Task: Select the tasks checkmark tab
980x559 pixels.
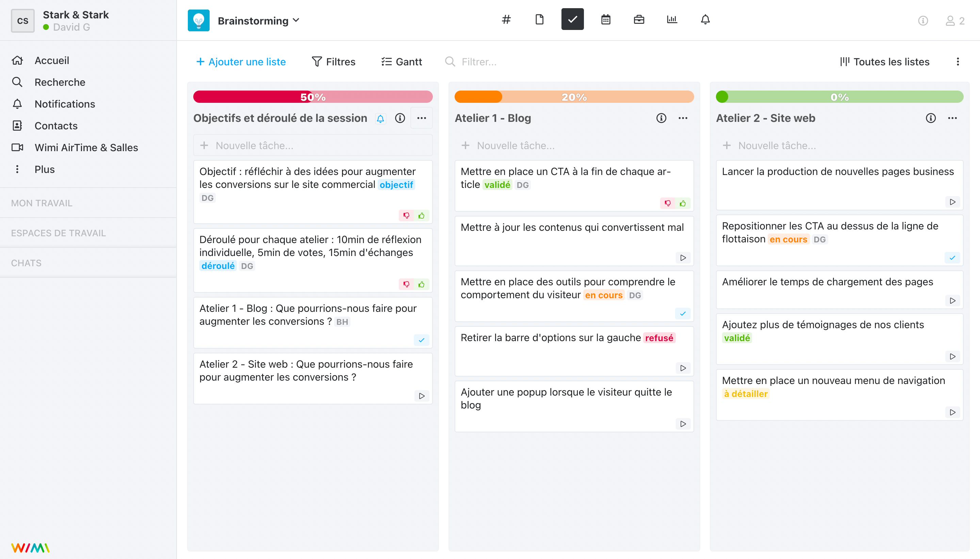Action: coord(572,19)
